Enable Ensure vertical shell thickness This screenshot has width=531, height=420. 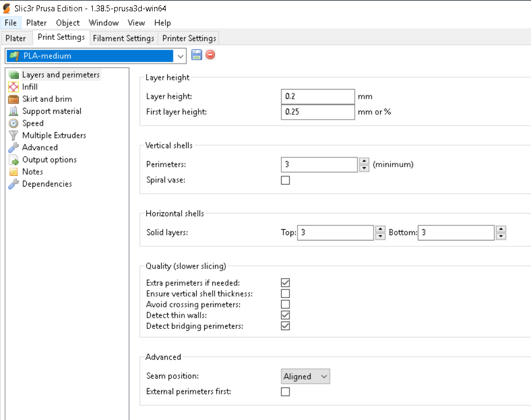(286, 294)
